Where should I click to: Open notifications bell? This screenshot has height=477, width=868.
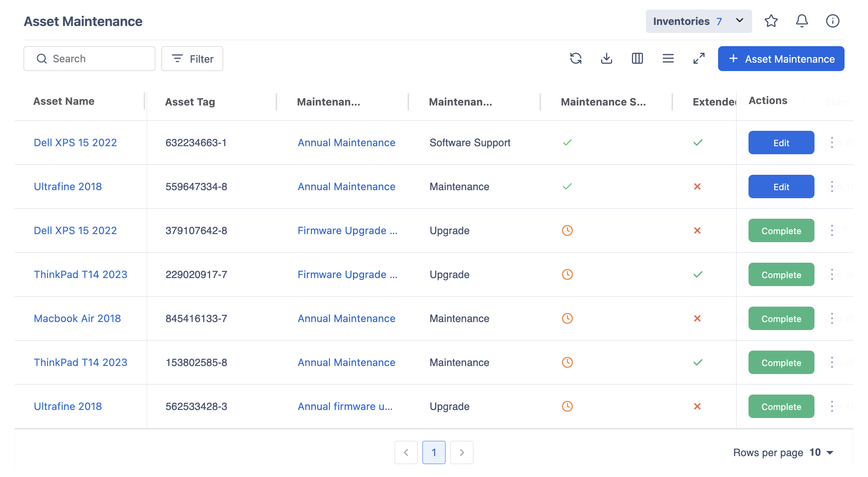tap(802, 21)
